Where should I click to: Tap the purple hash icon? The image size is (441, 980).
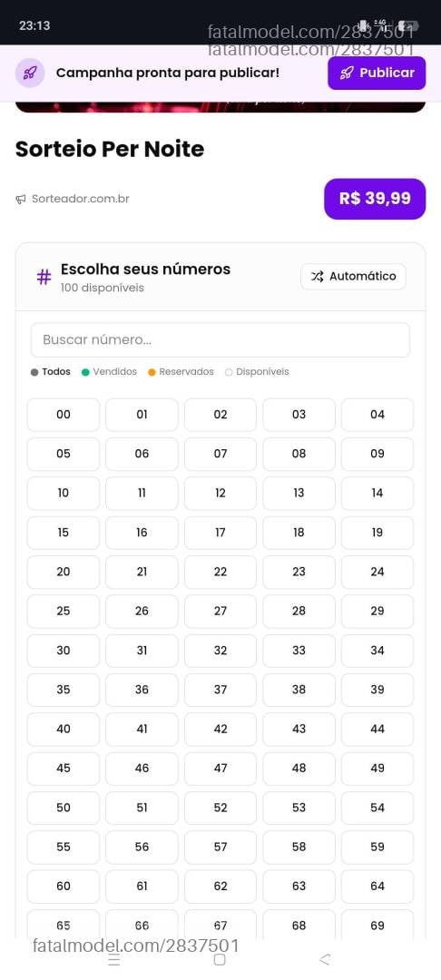pyautogui.click(x=44, y=277)
